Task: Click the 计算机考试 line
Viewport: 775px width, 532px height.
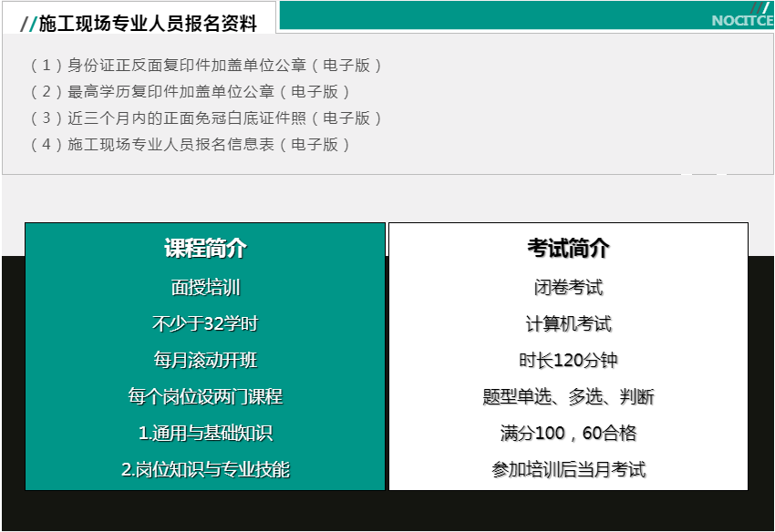Action: click(x=568, y=323)
